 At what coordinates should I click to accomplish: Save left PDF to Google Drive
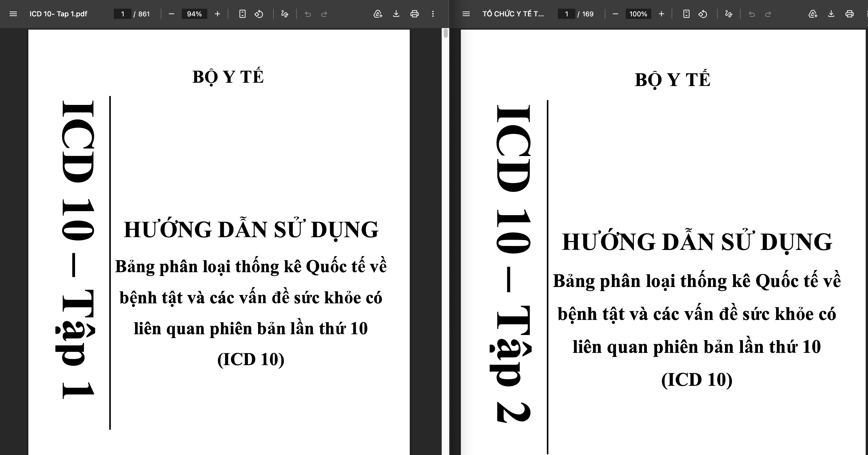[378, 14]
